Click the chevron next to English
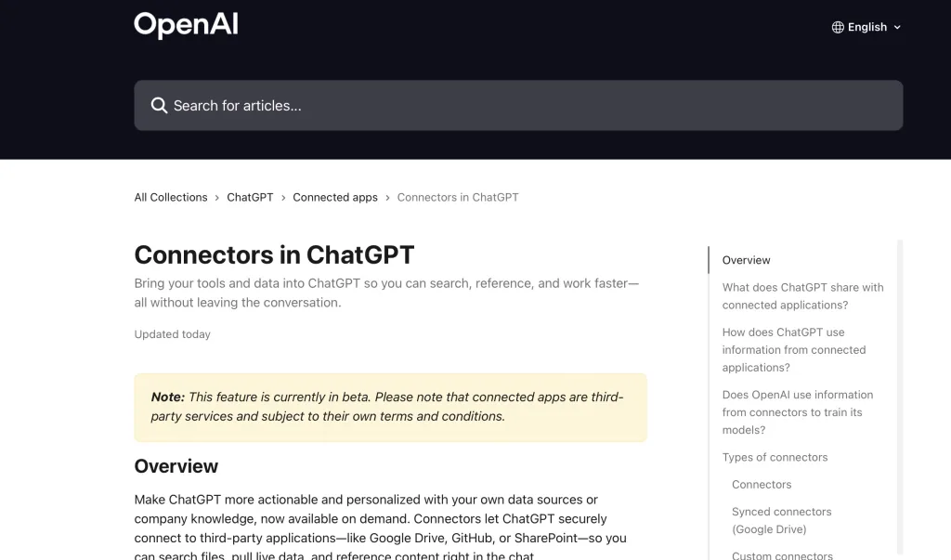 tap(897, 27)
